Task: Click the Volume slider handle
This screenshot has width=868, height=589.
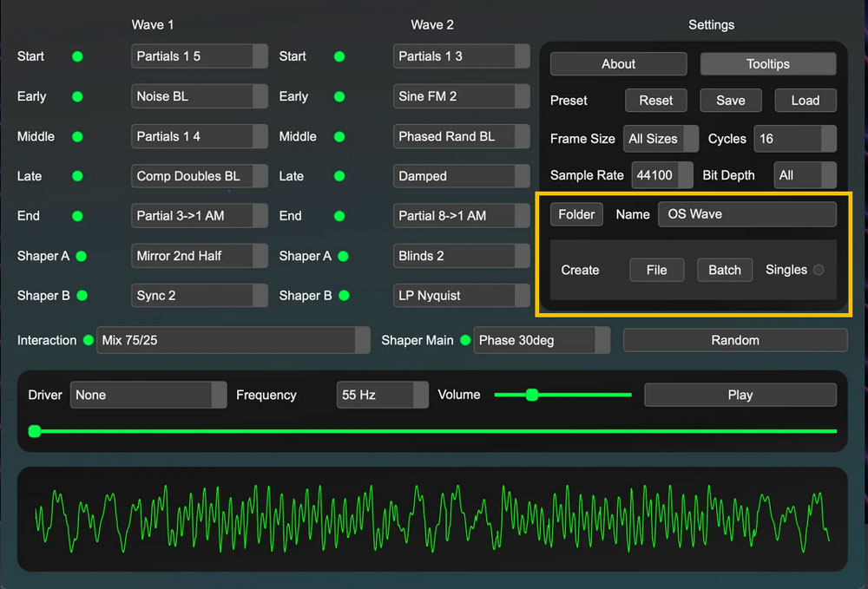Action: click(x=532, y=395)
